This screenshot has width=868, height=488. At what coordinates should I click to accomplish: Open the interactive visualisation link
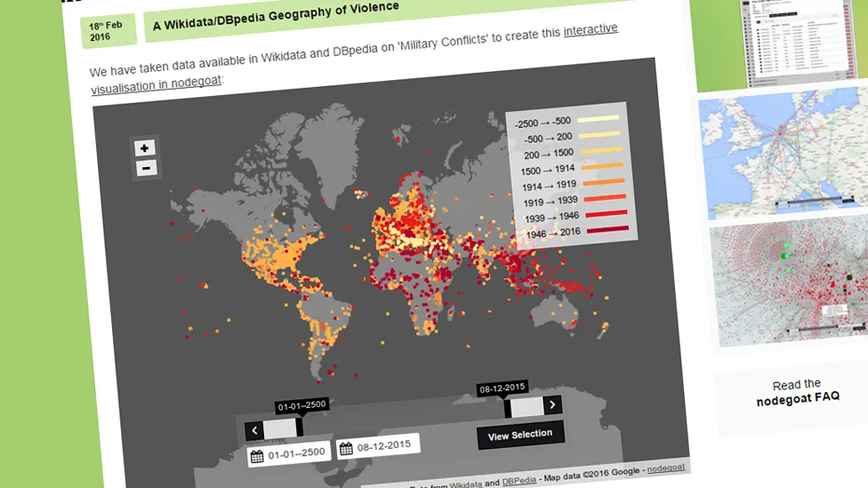coord(591,29)
